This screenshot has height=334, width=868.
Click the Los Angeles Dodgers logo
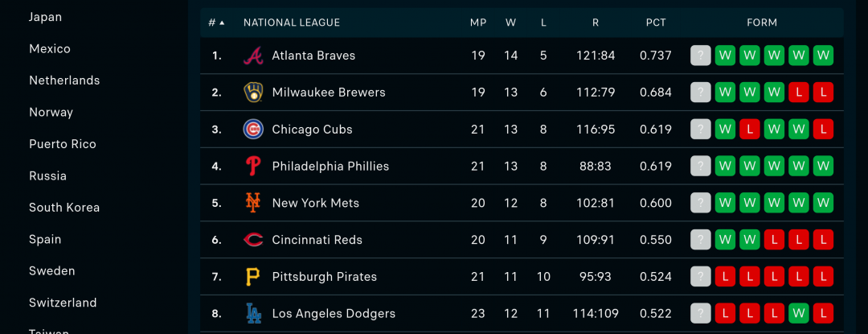coord(253,314)
